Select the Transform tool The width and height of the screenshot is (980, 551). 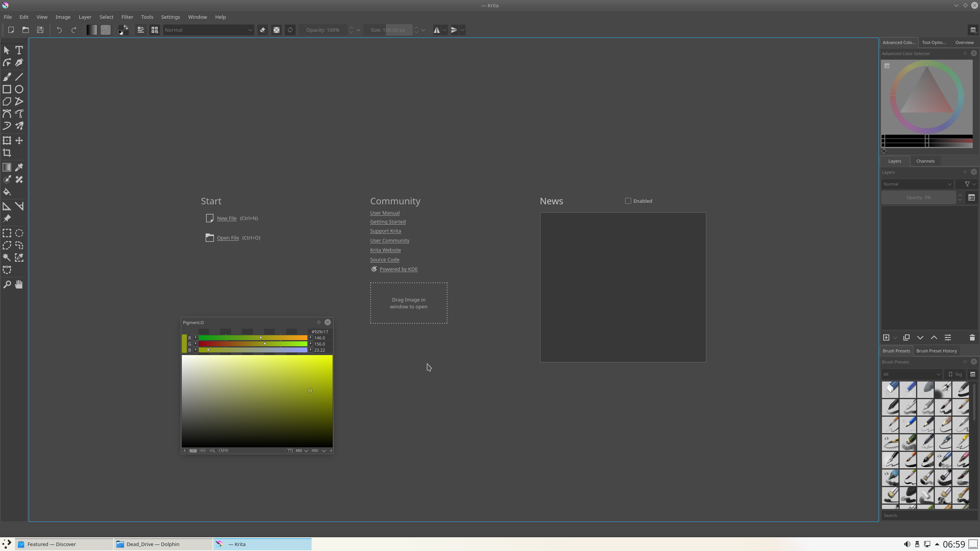coord(7,140)
